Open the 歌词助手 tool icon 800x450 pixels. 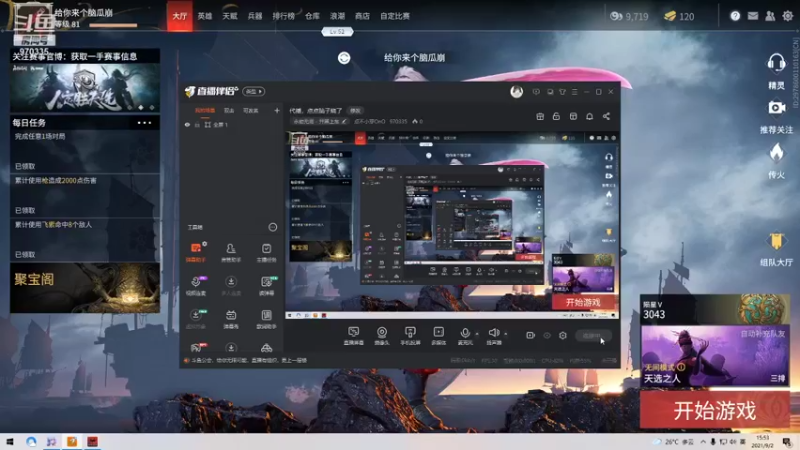click(266, 319)
